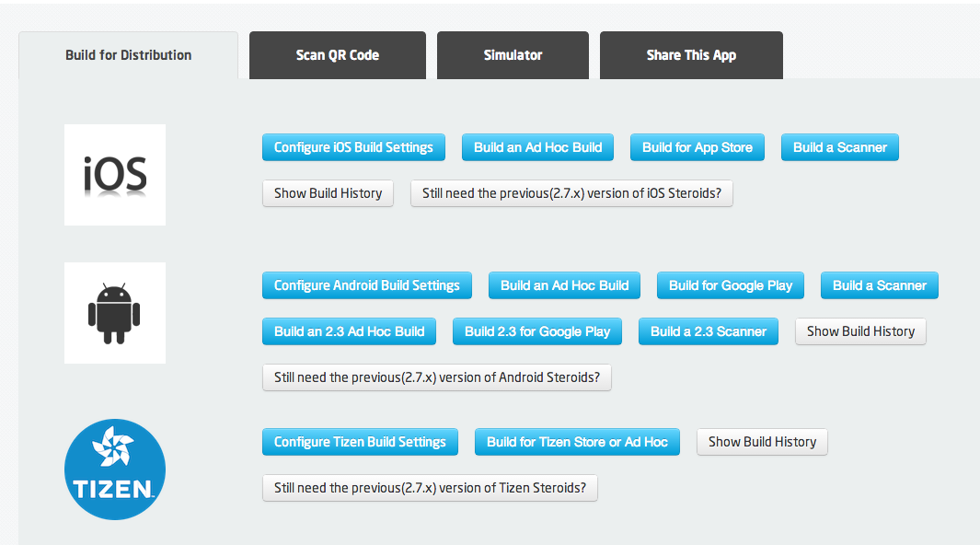Switch to the Scan QR Code tab

338,55
